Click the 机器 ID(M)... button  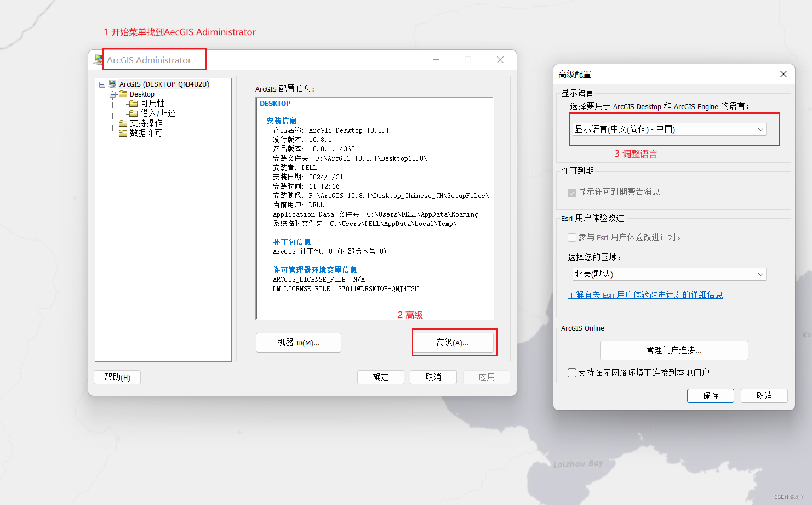coord(299,343)
